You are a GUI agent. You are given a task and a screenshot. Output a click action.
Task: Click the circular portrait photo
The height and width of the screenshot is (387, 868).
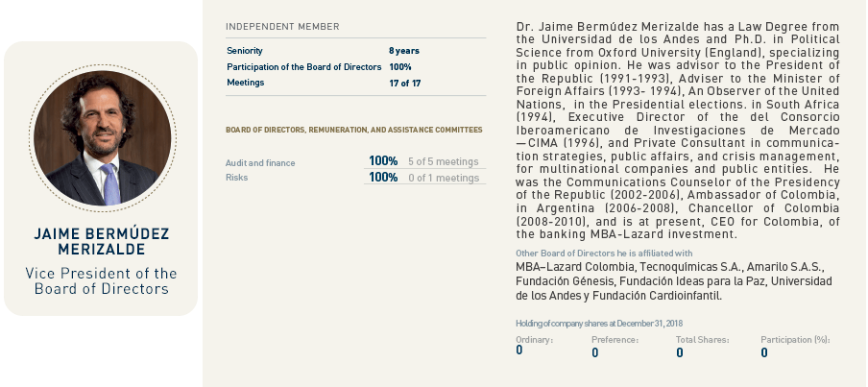tap(103, 138)
